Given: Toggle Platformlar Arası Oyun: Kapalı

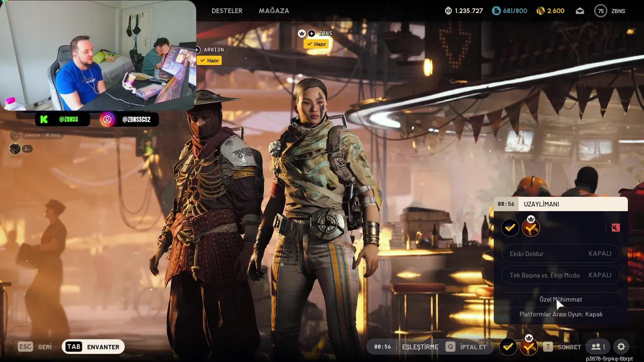Looking at the screenshot, I should coord(560,314).
